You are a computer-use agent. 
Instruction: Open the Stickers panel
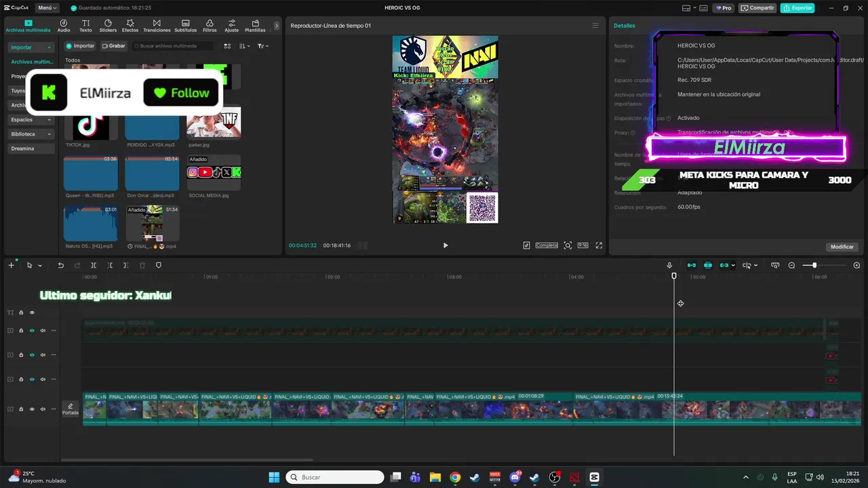pyautogui.click(x=108, y=26)
